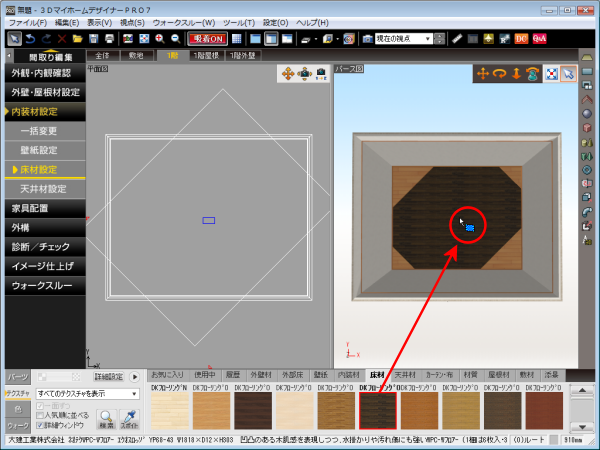The height and width of the screenshot is (450, 600).
Task: Click the 天井材設定 sidebar button
Action: pyautogui.click(x=43, y=188)
